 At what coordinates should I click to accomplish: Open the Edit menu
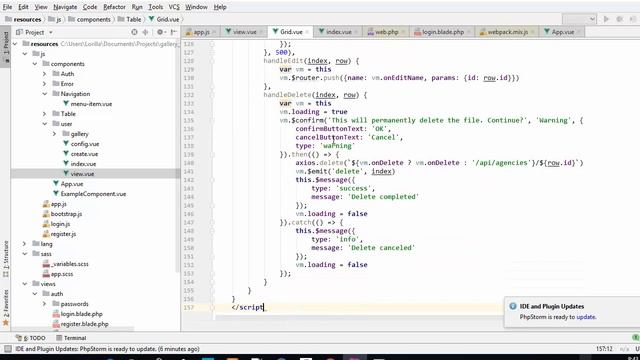pos(23,7)
